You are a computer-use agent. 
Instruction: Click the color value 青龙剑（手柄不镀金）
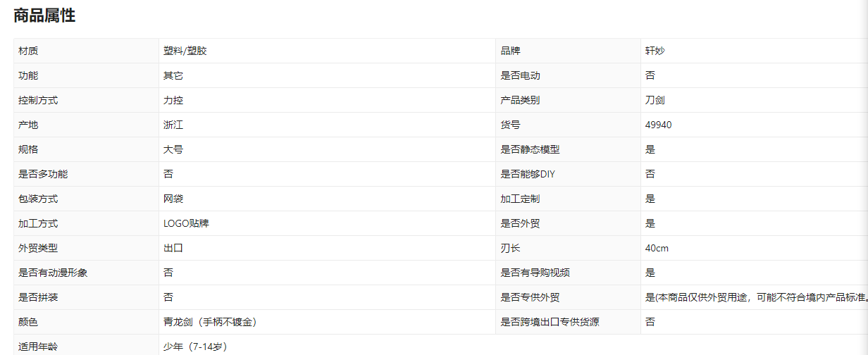(x=209, y=322)
